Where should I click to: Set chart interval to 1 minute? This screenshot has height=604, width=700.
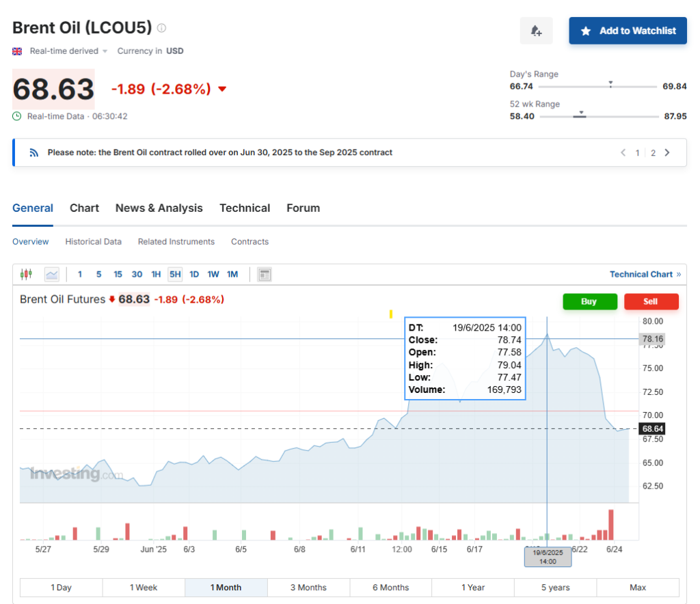tap(80, 275)
